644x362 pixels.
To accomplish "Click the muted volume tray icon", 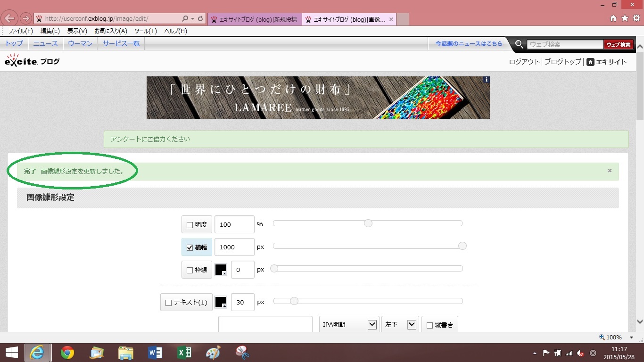I will 581,353.
